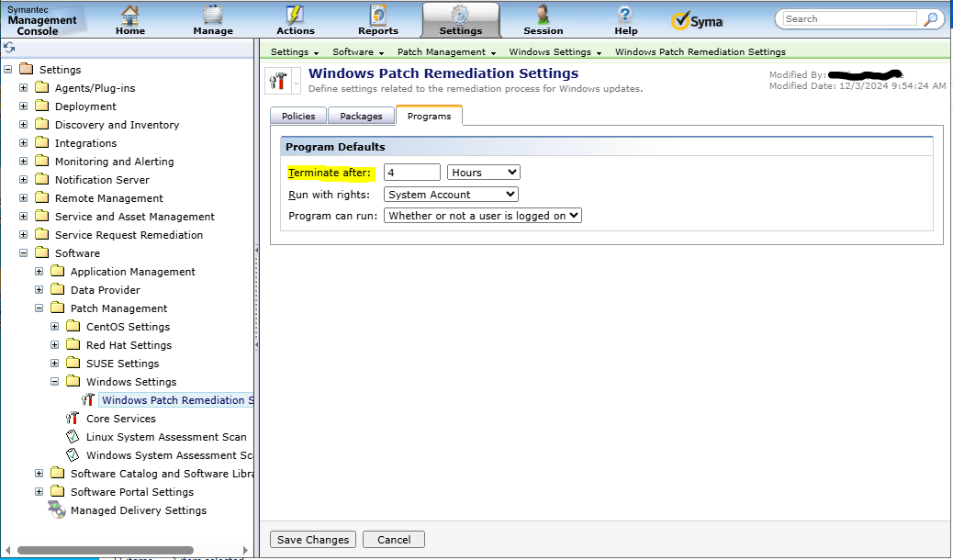Open the Help question mark icon
This screenshot has width=953, height=560.
point(625,16)
